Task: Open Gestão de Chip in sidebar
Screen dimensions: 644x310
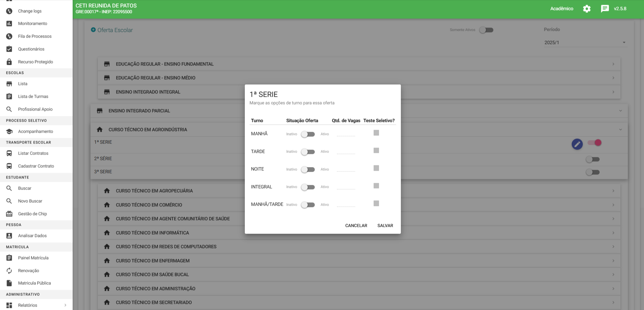Action: point(32,214)
